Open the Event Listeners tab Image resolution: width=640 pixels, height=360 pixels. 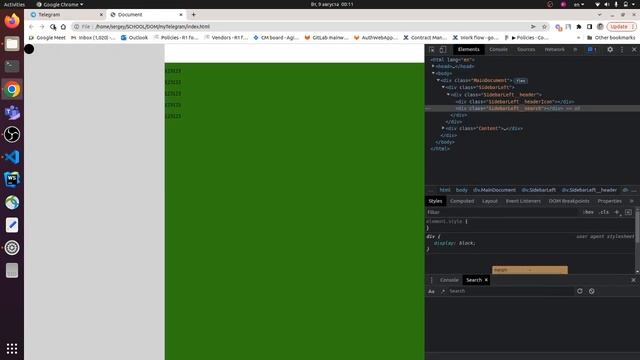click(523, 201)
